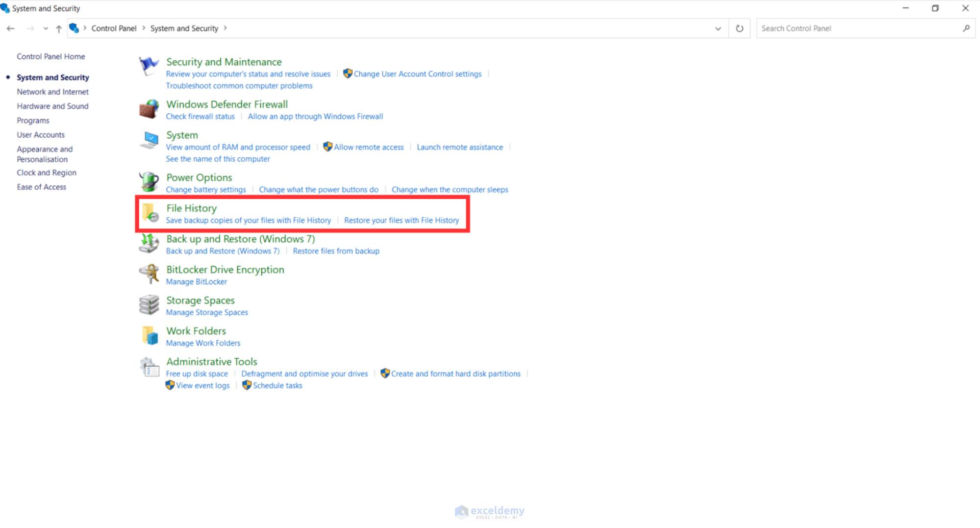This screenshot has width=980, height=528.
Task: Click the shield icon beside User Account Control
Action: click(348, 74)
